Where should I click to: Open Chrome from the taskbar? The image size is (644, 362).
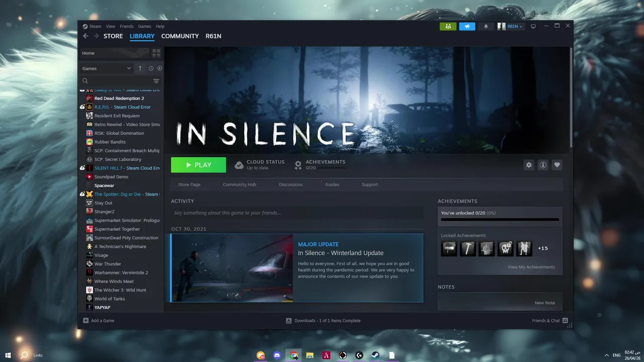293,355
